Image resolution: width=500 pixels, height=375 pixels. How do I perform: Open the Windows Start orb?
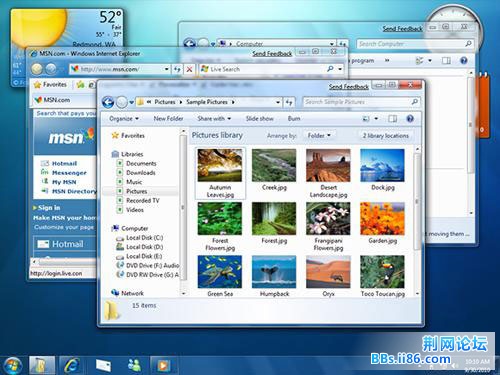click(13, 366)
